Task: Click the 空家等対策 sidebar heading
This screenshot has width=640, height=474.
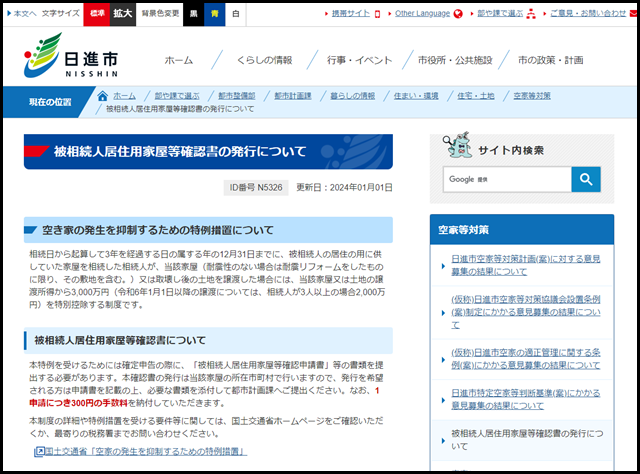Action: point(463,230)
